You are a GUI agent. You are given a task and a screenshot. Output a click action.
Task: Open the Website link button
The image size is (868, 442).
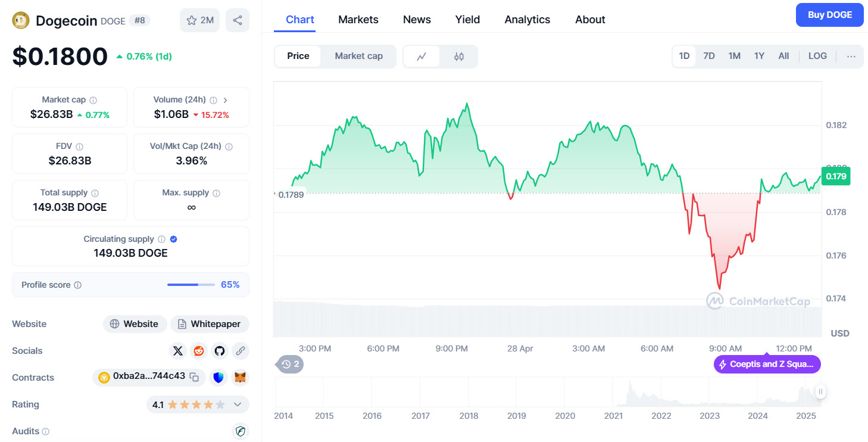click(135, 324)
